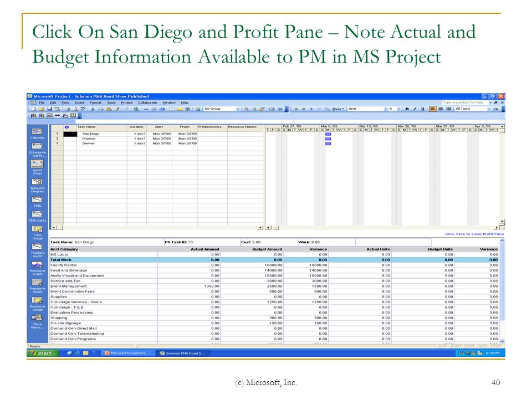Open Network Diagram view

(37, 185)
